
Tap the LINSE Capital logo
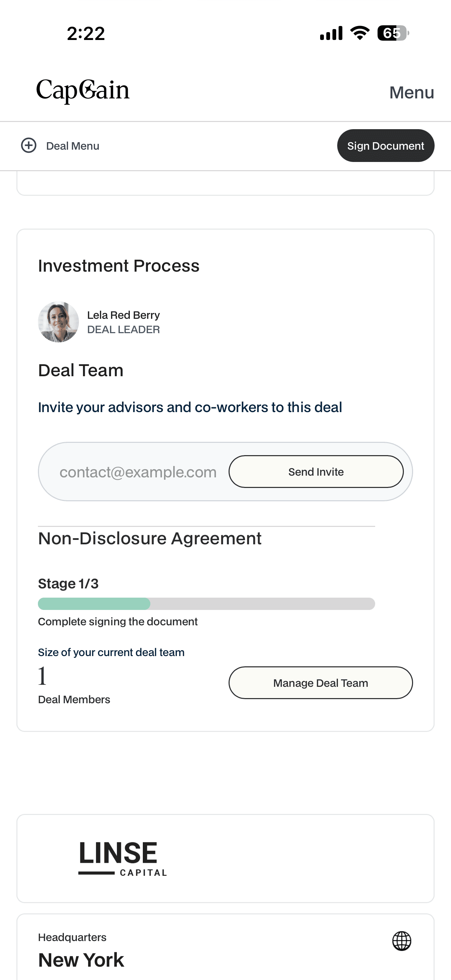click(x=122, y=858)
